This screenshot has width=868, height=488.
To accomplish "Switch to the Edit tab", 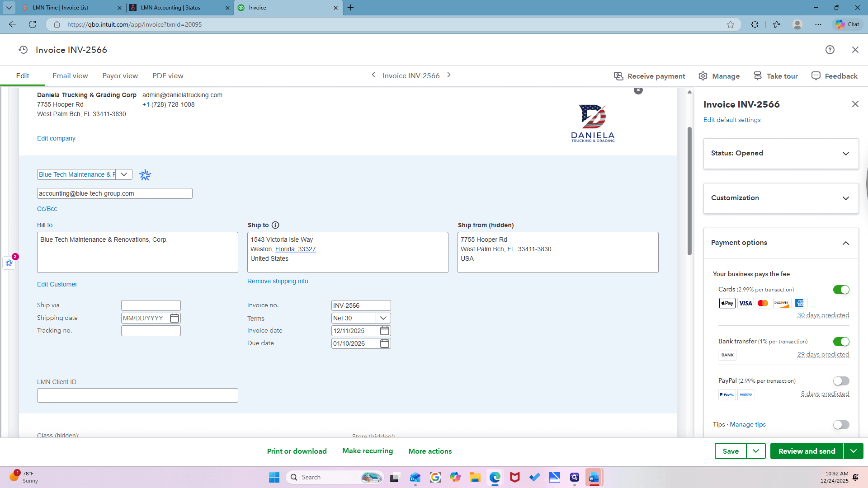I will [x=23, y=76].
